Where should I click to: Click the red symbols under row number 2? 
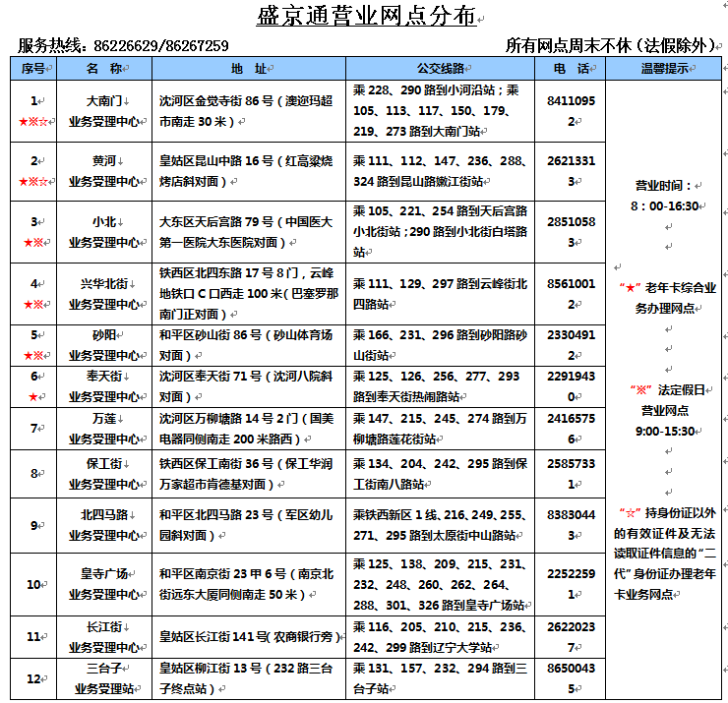[33, 181]
